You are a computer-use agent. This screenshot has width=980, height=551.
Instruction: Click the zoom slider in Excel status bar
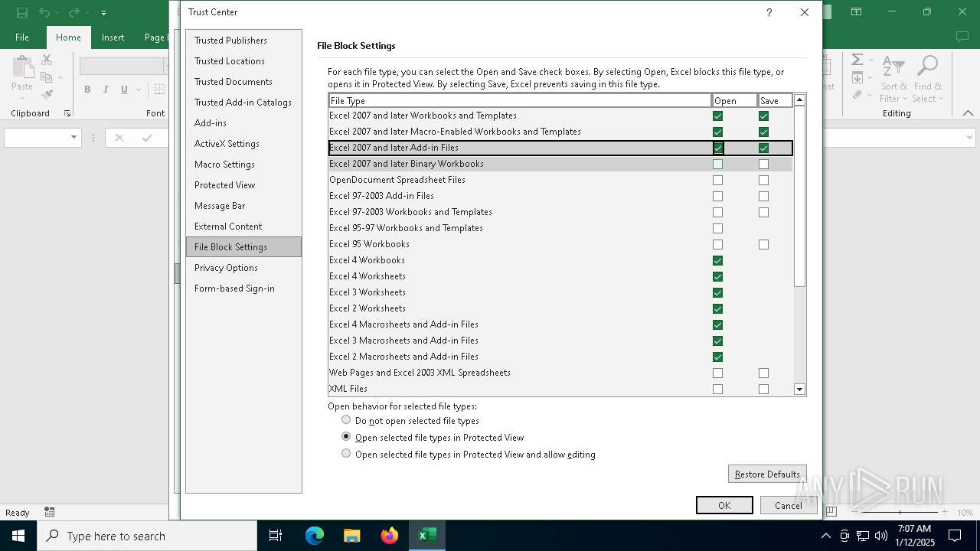(x=900, y=512)
